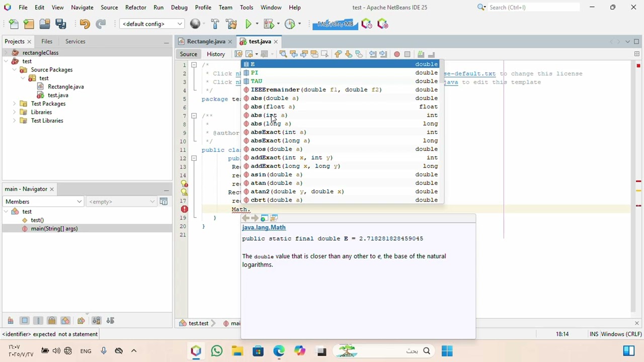The image size is (644, 362).
Task: Click the error mark on line 18
Action: pyautogui.click(x=185, y=209)
